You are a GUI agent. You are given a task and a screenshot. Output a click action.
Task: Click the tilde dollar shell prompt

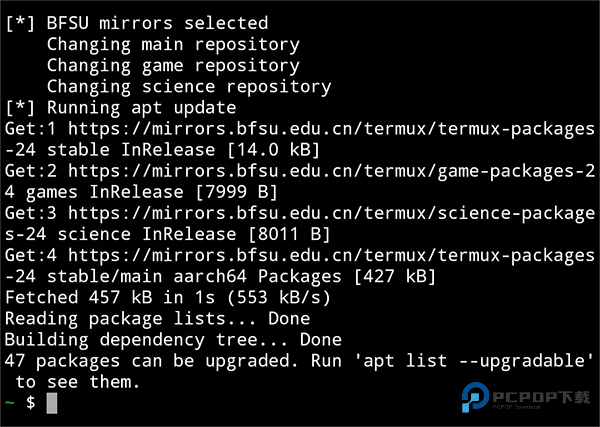(20, 403)
